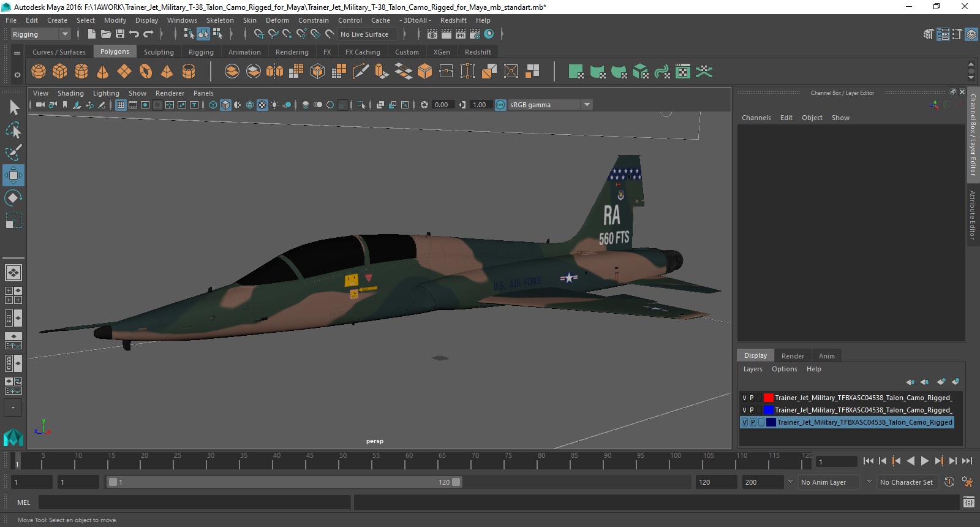The image size is (980, 527).
Task: Click the New Scene icon
Action: [92, 34]
